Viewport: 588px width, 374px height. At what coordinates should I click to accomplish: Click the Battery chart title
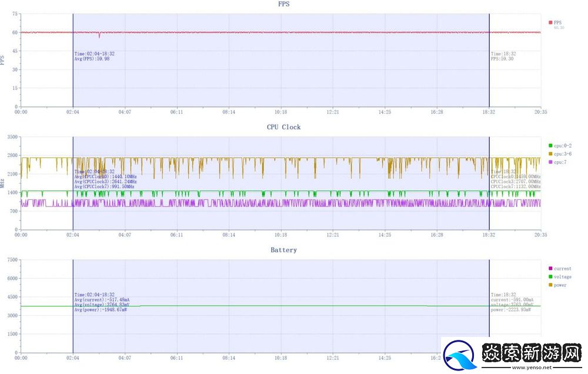[283, 250]
